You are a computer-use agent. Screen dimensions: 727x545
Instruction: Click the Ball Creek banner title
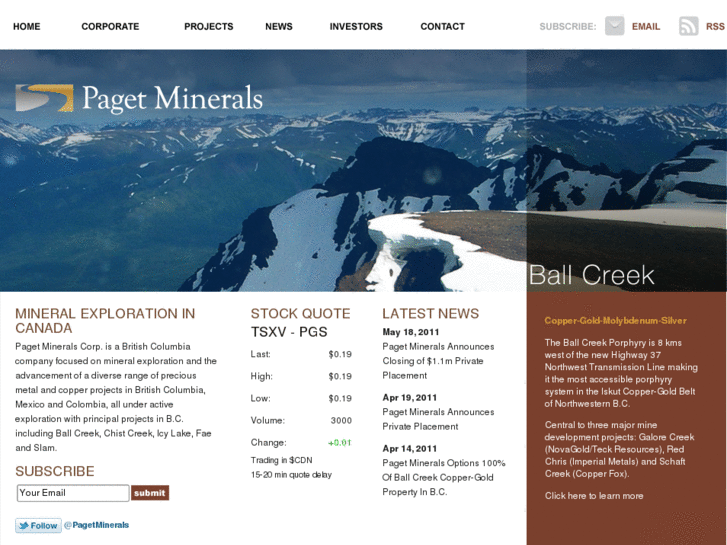click(x=592, y=275)
